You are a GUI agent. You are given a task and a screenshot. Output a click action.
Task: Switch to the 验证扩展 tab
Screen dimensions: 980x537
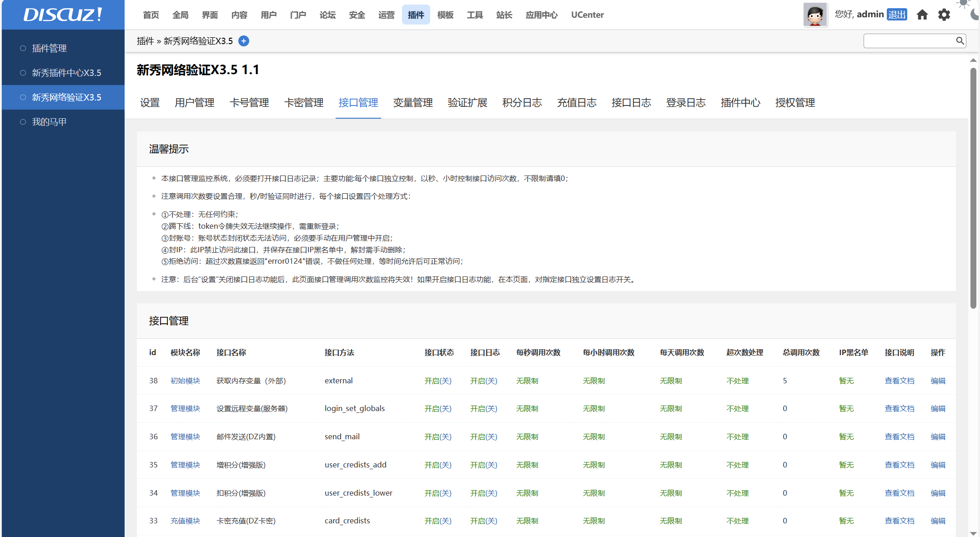pyautogui.click(x=467, y=103)
